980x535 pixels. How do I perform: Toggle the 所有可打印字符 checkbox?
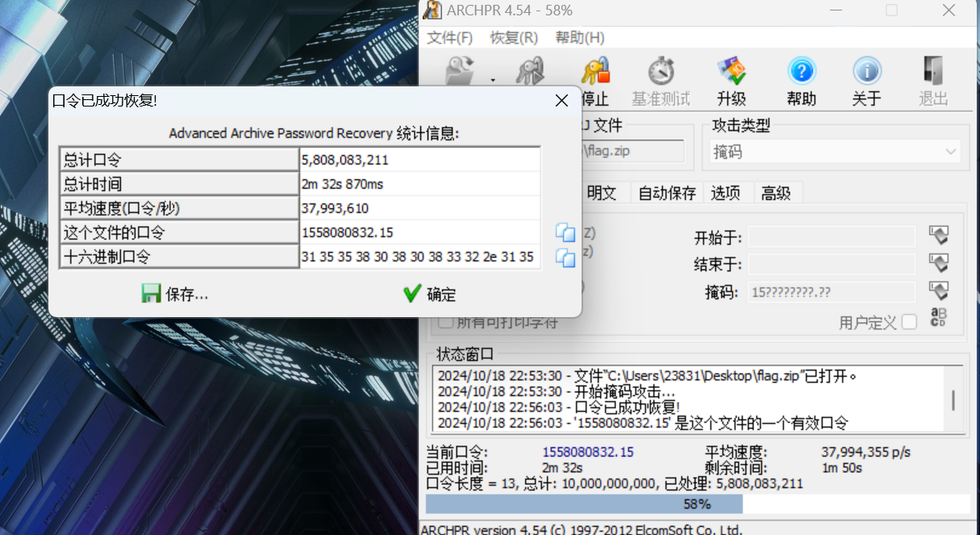pos(445,323)
